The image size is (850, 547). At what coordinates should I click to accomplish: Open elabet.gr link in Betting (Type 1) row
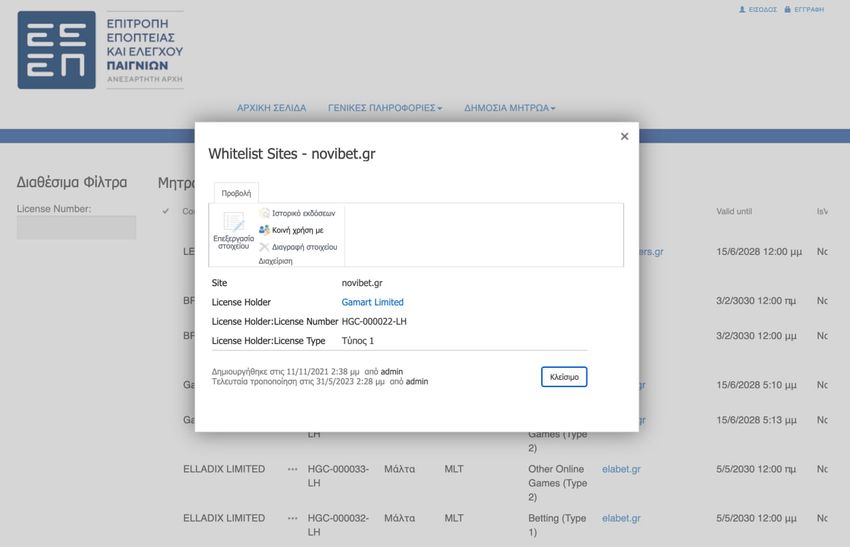621,518
